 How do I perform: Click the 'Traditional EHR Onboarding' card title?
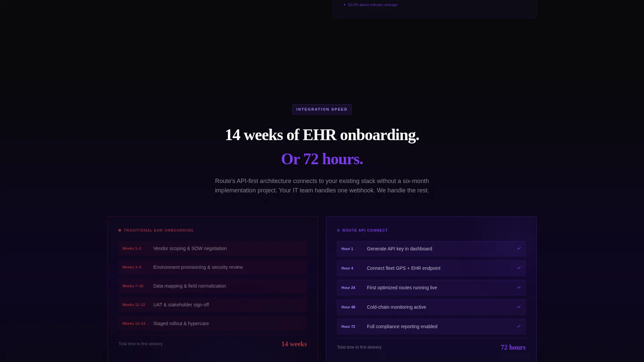[159, 230]
